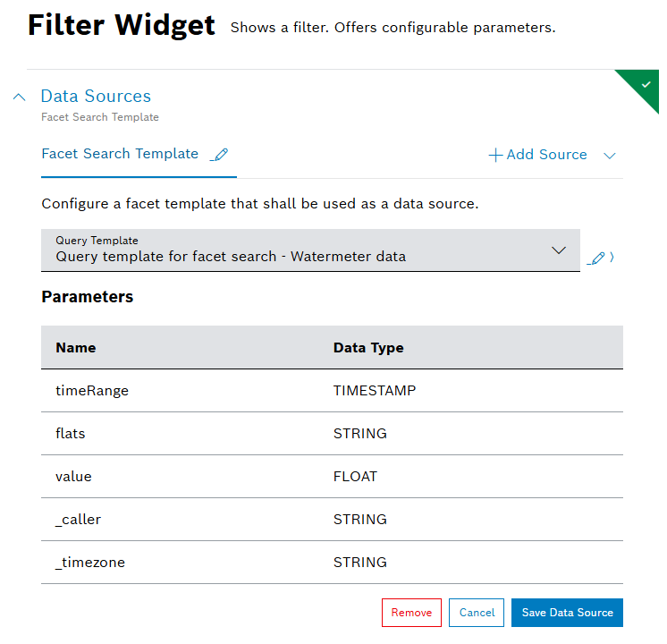Select the value parameter row

pos(332,477)
